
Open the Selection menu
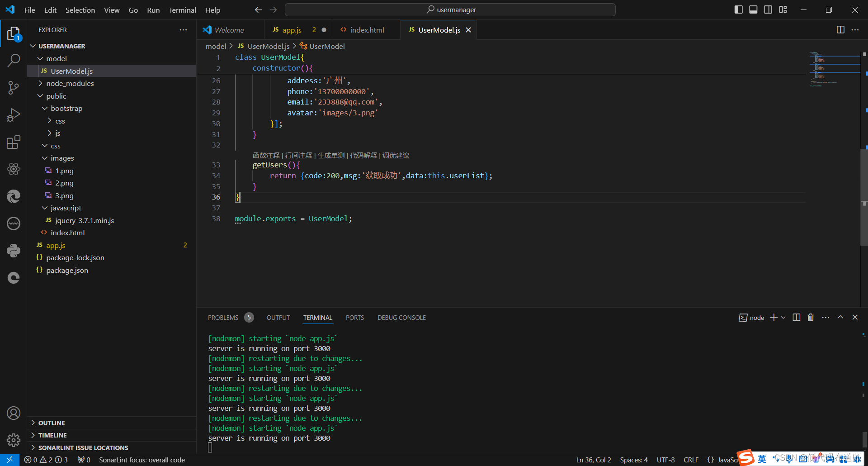(x=80, y=10)
